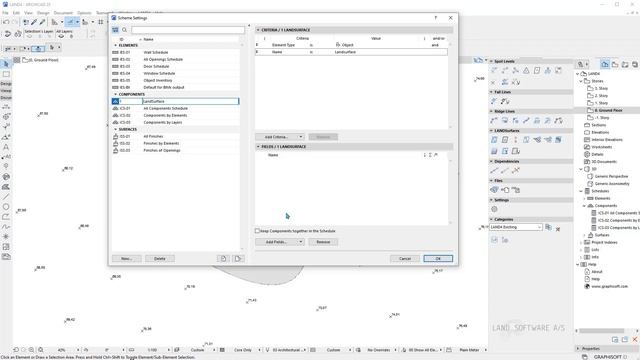Select the Door Schedule scheme row
Screen dimensions: 640x360
click(x=176, y=66)
